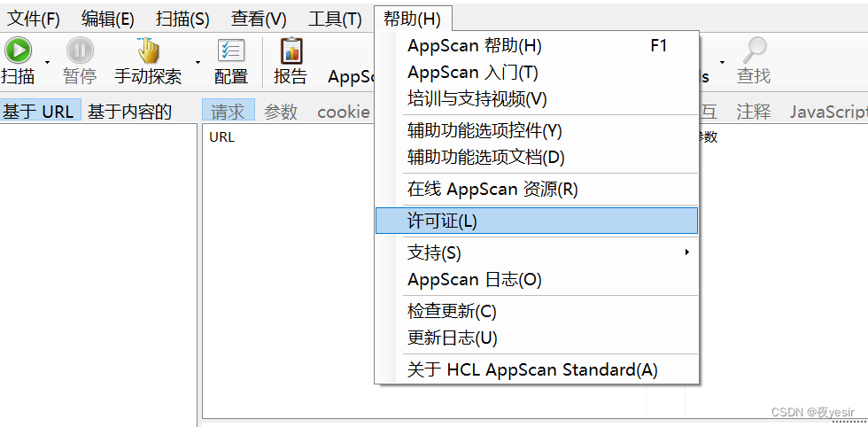
Task: Select the cookie tab
Action: [344, 112]
